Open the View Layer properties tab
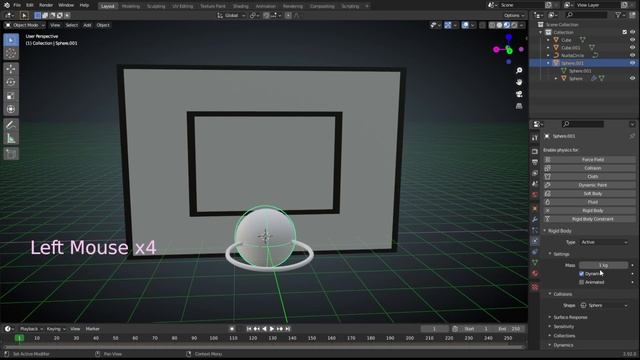This screenshot has width=640, height=360. point(535,173)
